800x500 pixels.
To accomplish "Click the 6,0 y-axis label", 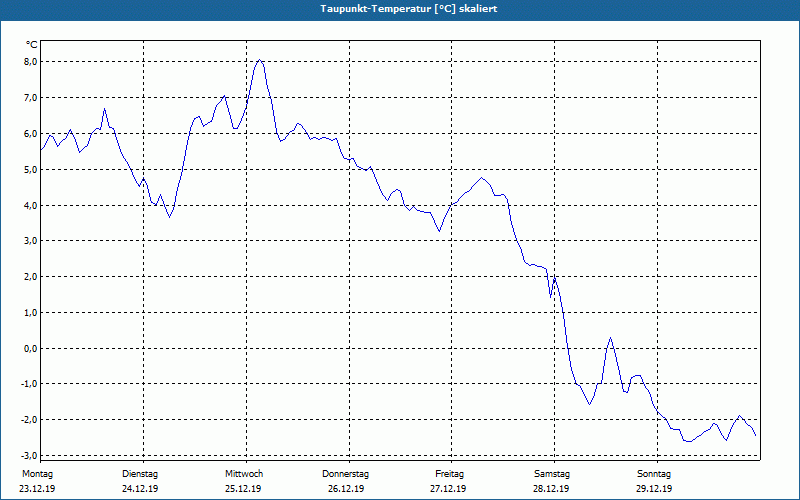I will 31,134.
